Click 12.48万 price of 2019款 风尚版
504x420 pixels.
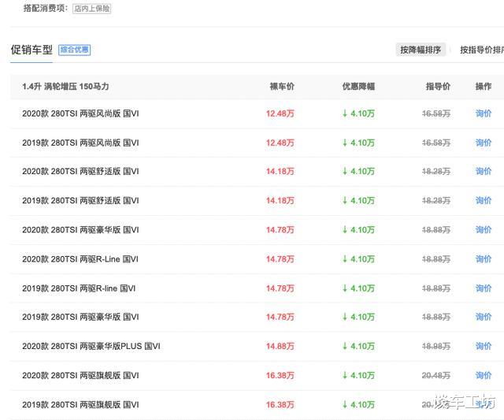coord(280,143)
